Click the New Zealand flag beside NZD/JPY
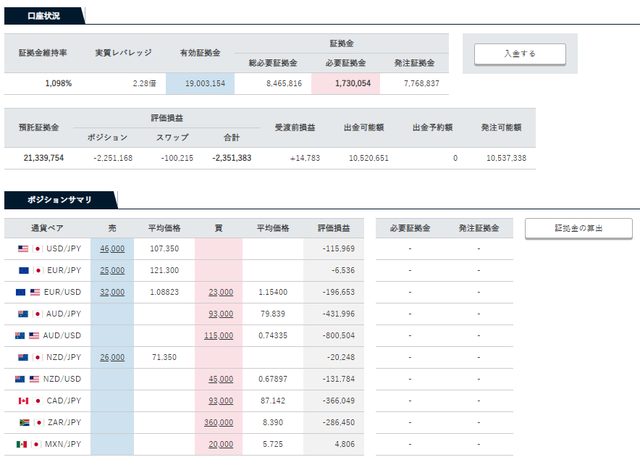 click(x=23, y=357)
